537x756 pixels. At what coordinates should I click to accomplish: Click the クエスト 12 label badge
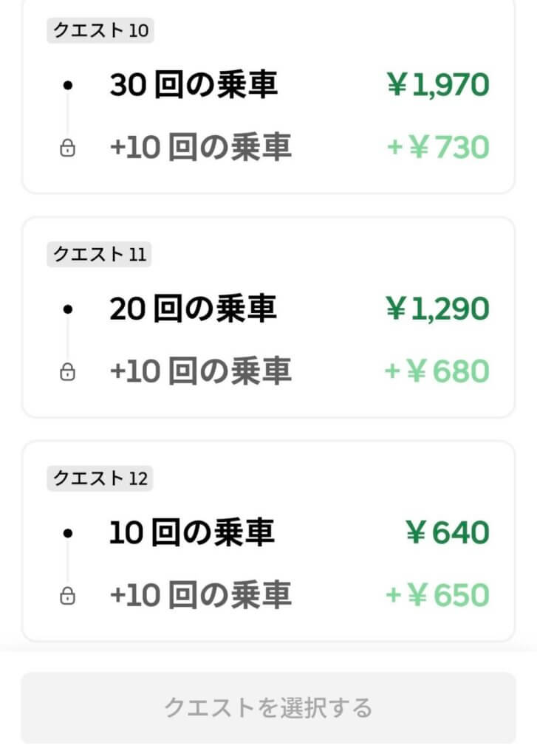click(100, 478)
